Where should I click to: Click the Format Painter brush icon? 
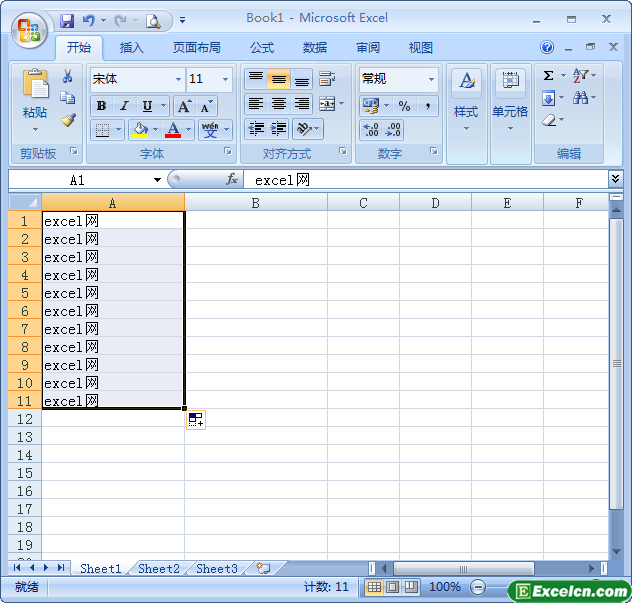[68, 120]
